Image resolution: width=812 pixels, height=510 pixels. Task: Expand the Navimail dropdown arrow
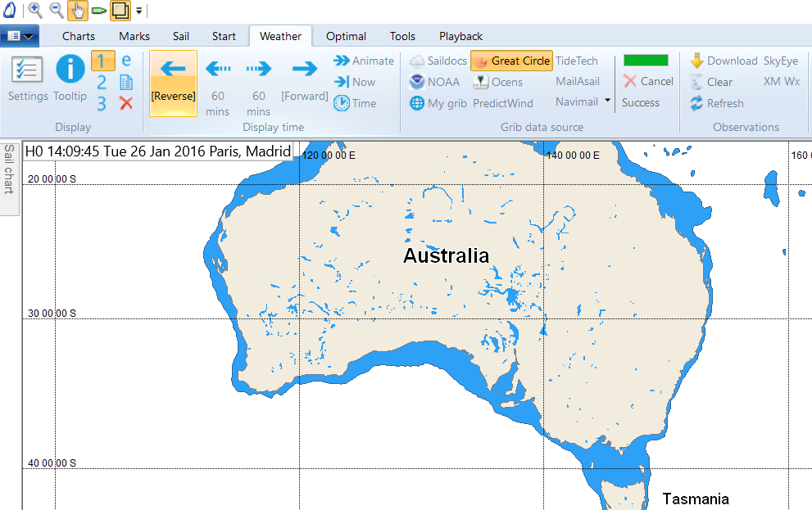608,102
